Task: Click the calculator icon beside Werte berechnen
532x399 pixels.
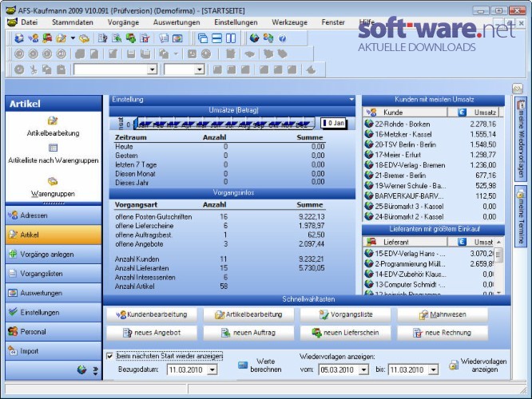Action: 243,365
